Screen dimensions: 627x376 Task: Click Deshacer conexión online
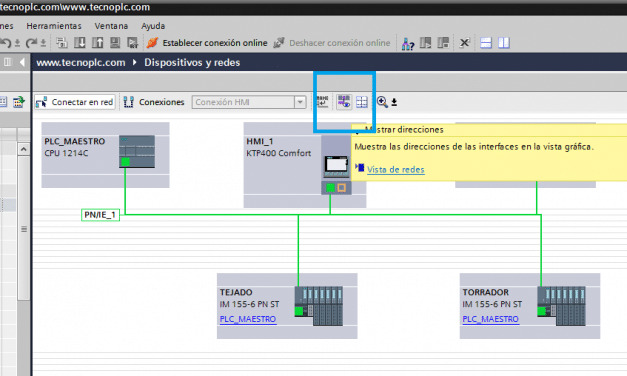click(x=332, y=43)
